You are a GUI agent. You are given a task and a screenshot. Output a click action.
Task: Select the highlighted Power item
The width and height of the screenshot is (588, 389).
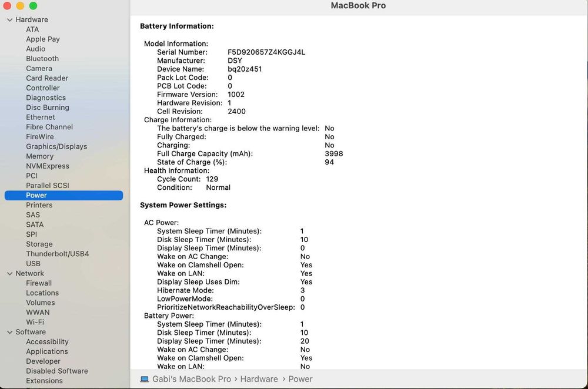(x=64, y=195)
